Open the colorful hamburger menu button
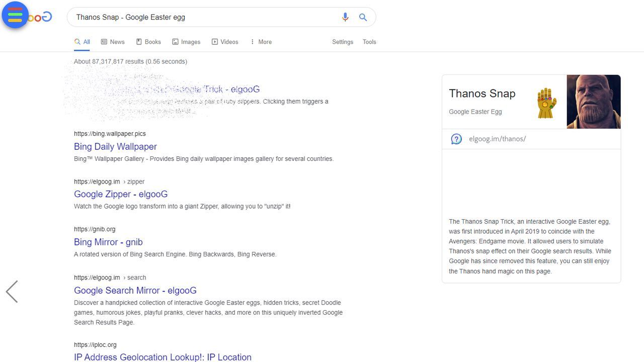 [x=15, y=15]
